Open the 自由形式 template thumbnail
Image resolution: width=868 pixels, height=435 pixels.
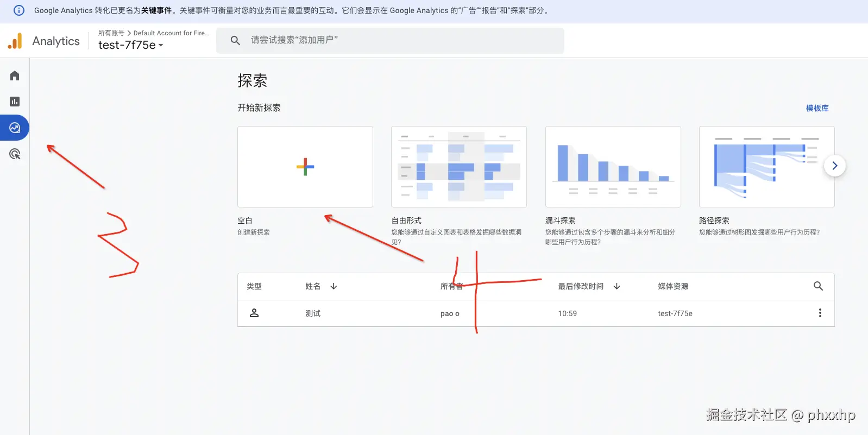(x=459, y=167)
